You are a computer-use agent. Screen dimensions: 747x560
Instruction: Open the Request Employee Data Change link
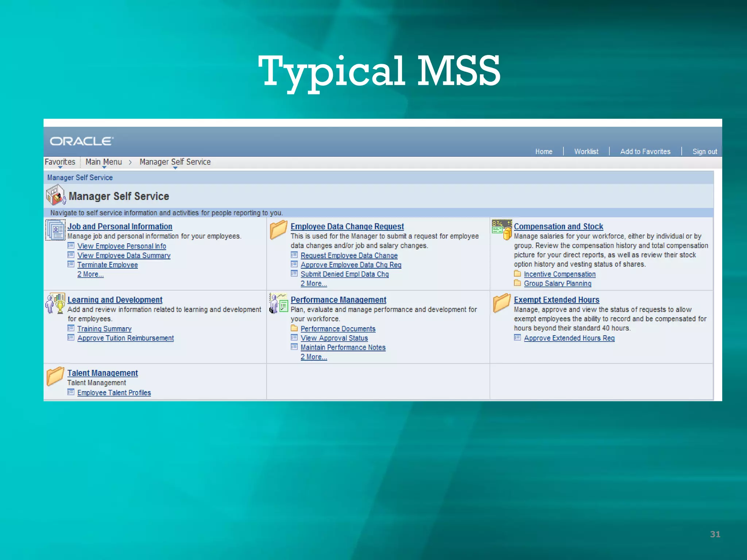(x=349, y=256)
